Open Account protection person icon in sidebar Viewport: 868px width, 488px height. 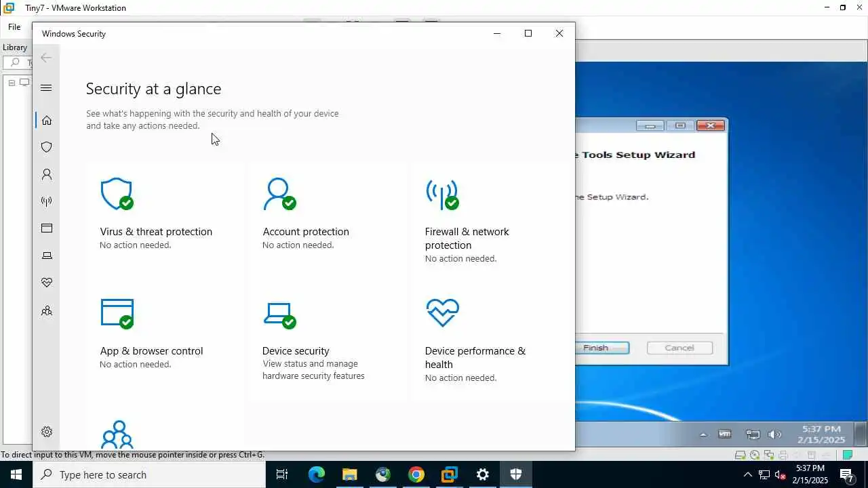click(47, 174)
